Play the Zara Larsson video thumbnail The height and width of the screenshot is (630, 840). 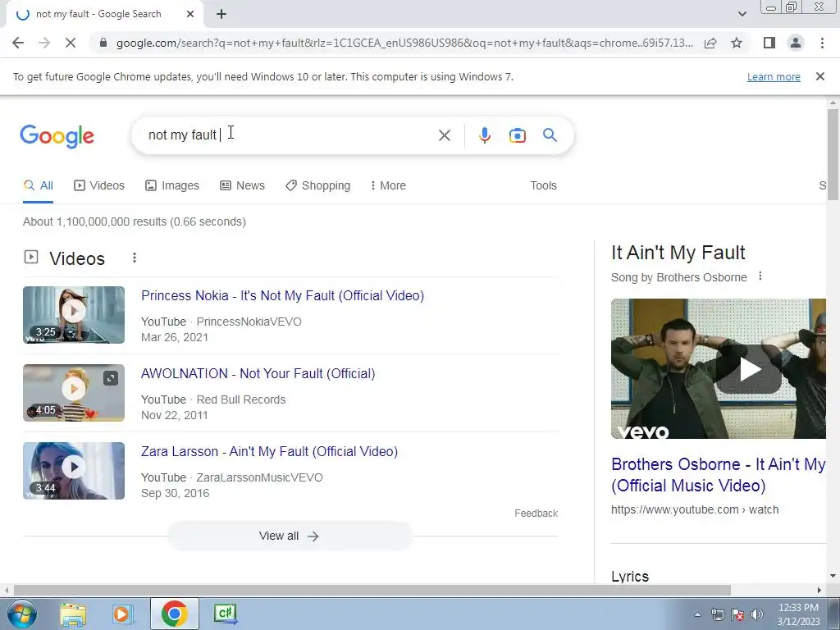(x=74, y=471)
